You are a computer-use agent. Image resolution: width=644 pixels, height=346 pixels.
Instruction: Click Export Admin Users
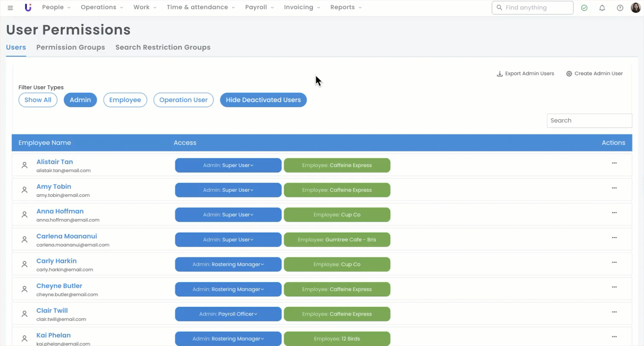(x=525, y=74)
